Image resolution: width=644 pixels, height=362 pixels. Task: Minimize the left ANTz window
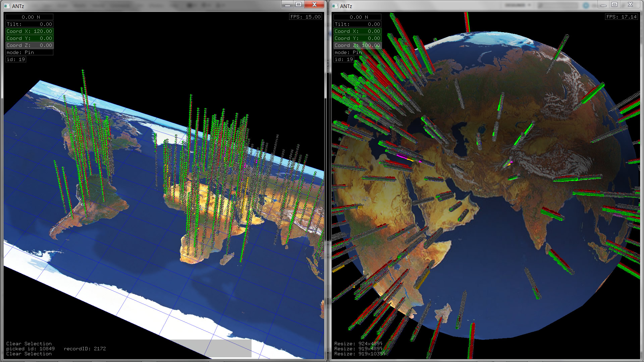(287, 5)
